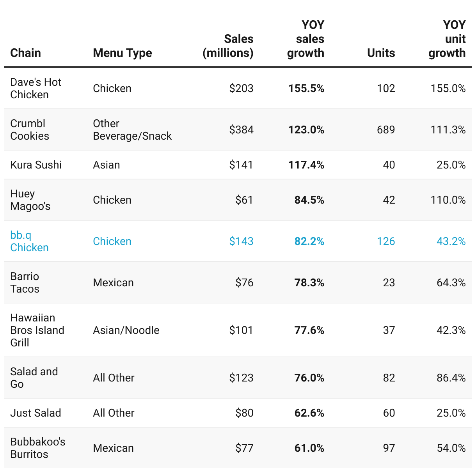The image size is (476, 472).
Task: Select the Kura Sushi row name
Action: [x=36, y=165]
